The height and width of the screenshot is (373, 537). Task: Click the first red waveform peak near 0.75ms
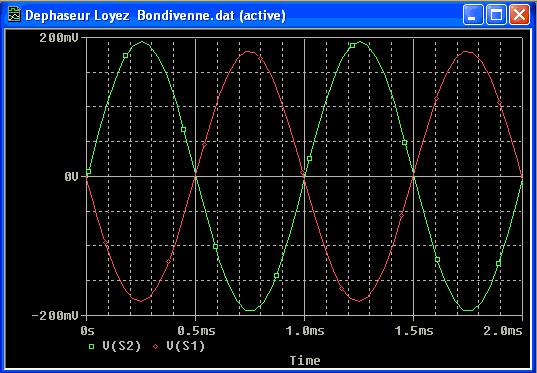[249, 52]
